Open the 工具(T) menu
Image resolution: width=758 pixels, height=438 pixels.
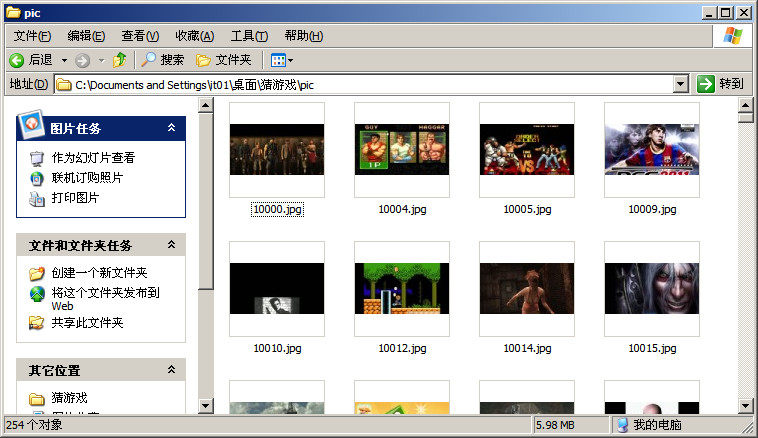coord(249,36)
